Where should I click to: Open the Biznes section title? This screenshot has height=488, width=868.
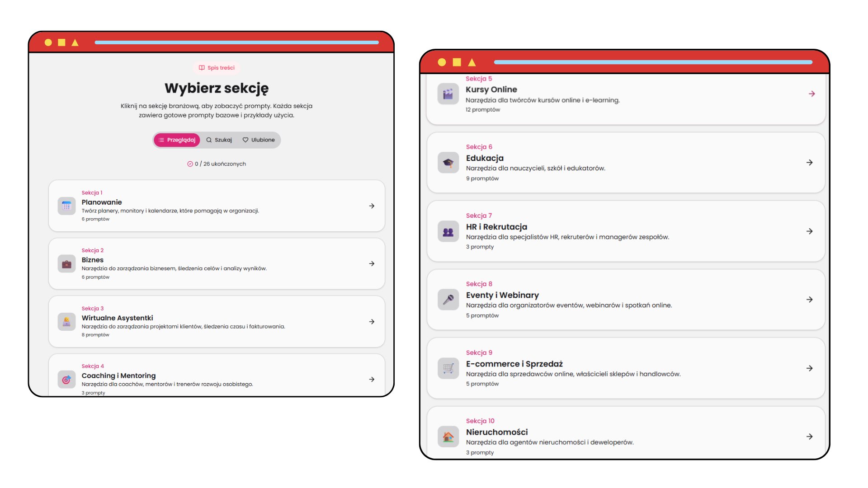tap(93, 260)
